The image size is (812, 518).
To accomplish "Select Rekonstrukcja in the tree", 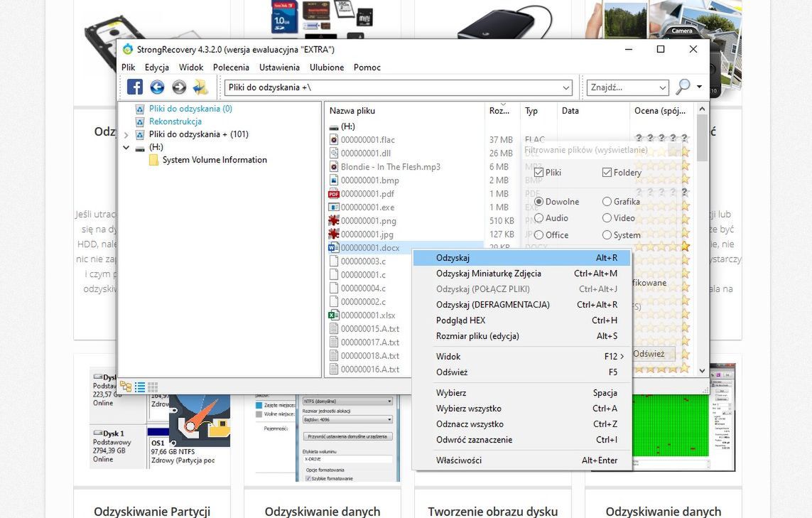I will (175, 122).
